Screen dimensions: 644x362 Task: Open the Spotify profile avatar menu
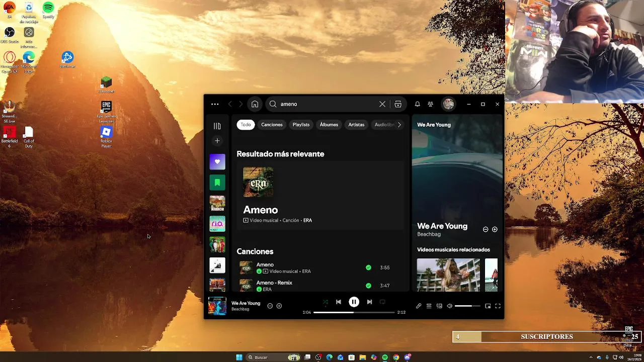(x=448, y=104)
